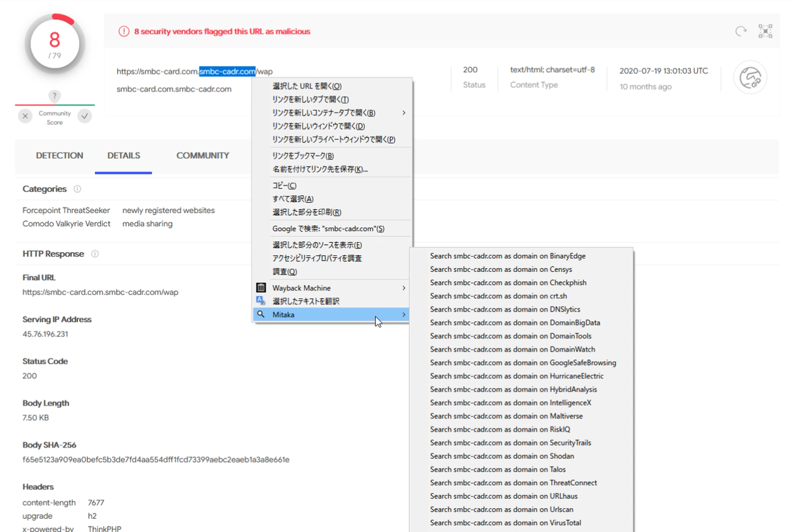Image resolution: width=792 pixels, height=532 pixels.
Task: Click the translate icon in context menu
Action: click(x=261, y=301)
